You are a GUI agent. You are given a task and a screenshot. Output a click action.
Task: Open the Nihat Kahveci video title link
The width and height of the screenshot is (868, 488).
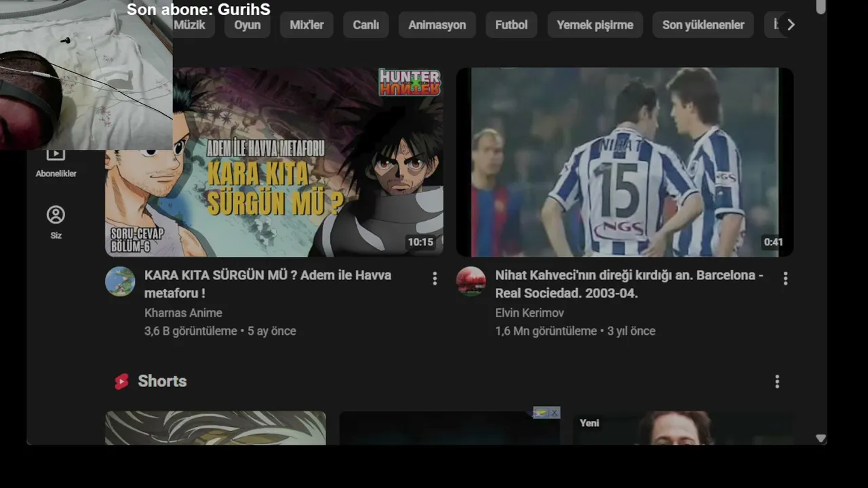(629, 285)
